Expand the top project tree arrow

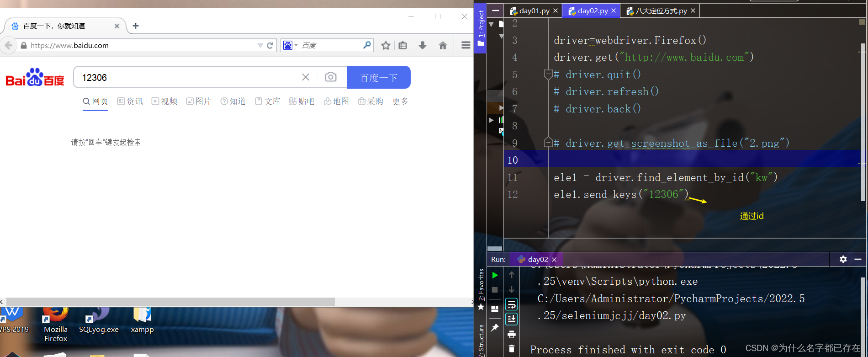[x=491, y=24]
